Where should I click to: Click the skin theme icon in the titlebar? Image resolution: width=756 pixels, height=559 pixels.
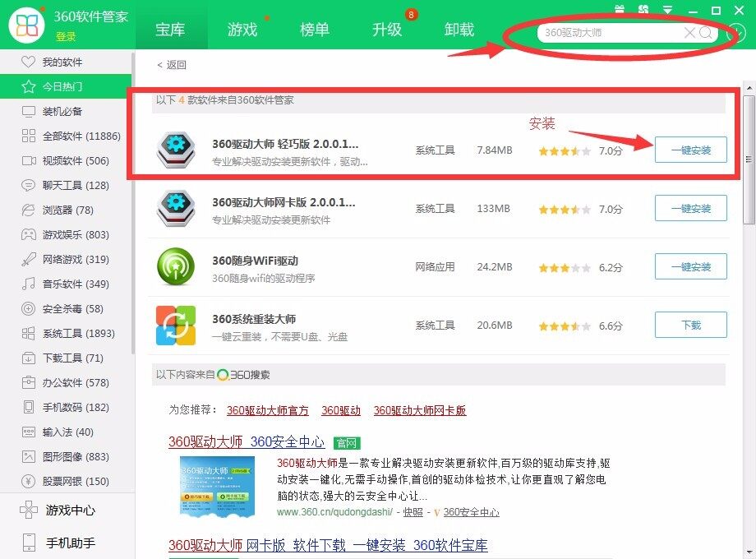(x=643, y=9)
